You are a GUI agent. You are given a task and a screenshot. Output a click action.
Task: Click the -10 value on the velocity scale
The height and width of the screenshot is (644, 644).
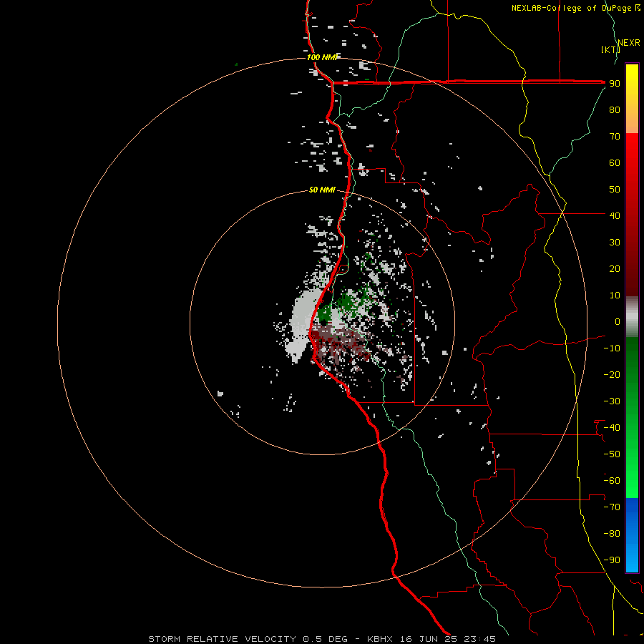612,348
